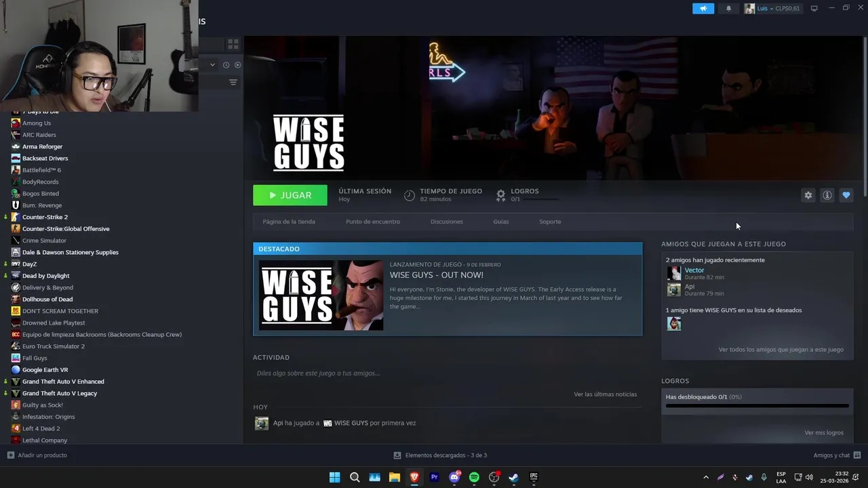Open friend Api's profile in friends panel
The width and height of the screenshot is (868, 488).
(690, 287)
